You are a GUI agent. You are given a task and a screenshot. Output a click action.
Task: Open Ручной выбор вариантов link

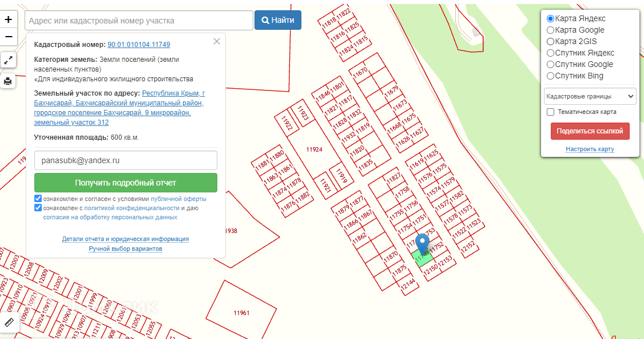coord(125,249)
